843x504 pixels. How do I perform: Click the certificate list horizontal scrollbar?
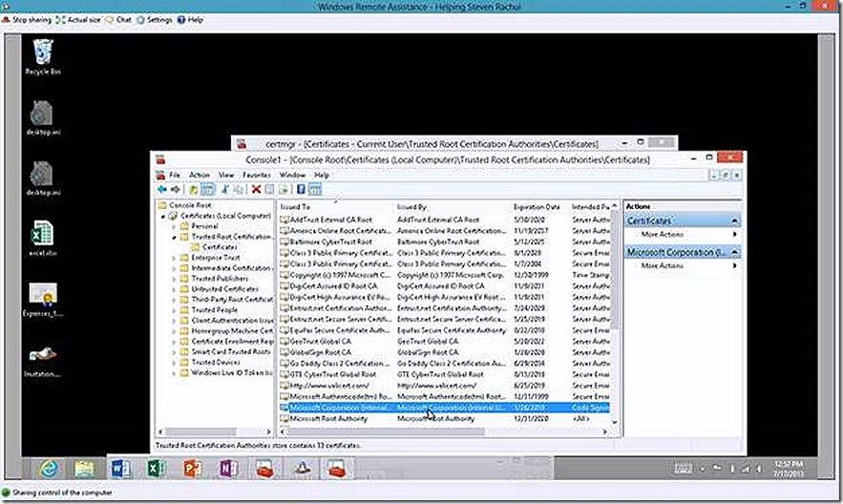[386, 432]
